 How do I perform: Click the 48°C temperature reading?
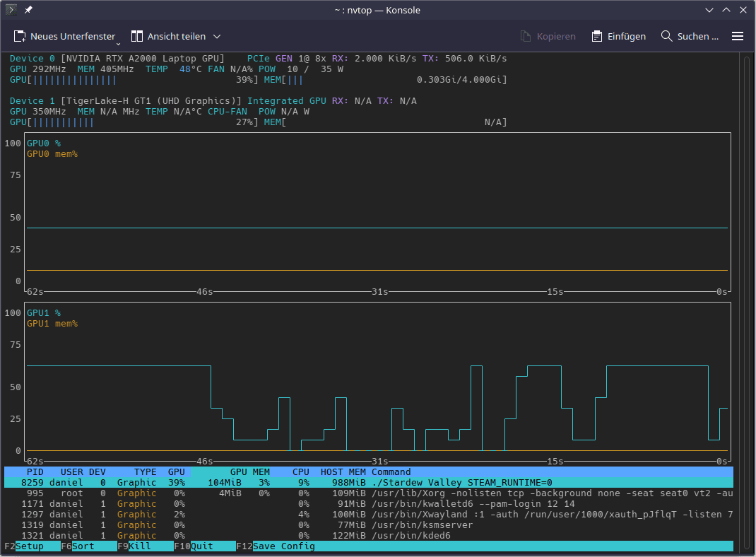191,69
